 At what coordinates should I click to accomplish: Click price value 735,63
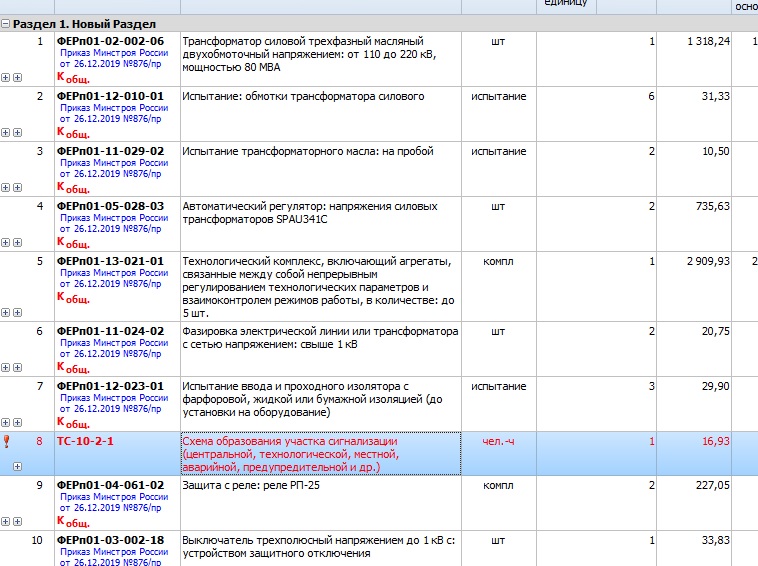pos(713,207)
